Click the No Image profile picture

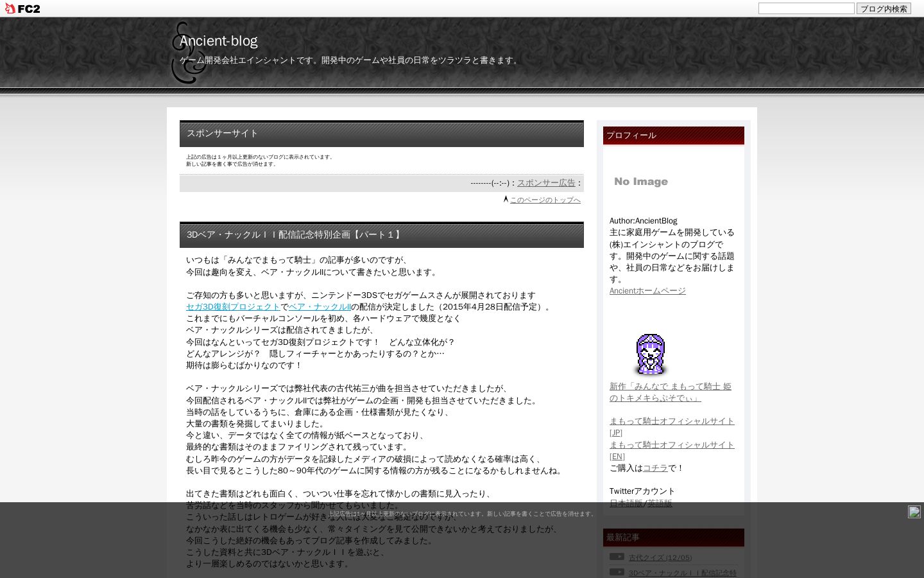[x=642, y=182]
